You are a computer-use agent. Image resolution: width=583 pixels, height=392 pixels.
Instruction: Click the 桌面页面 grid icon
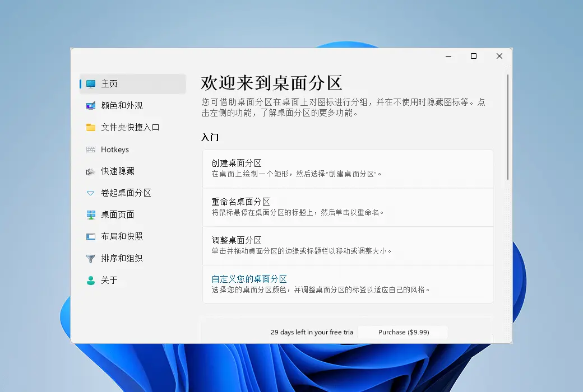(91, 215)
